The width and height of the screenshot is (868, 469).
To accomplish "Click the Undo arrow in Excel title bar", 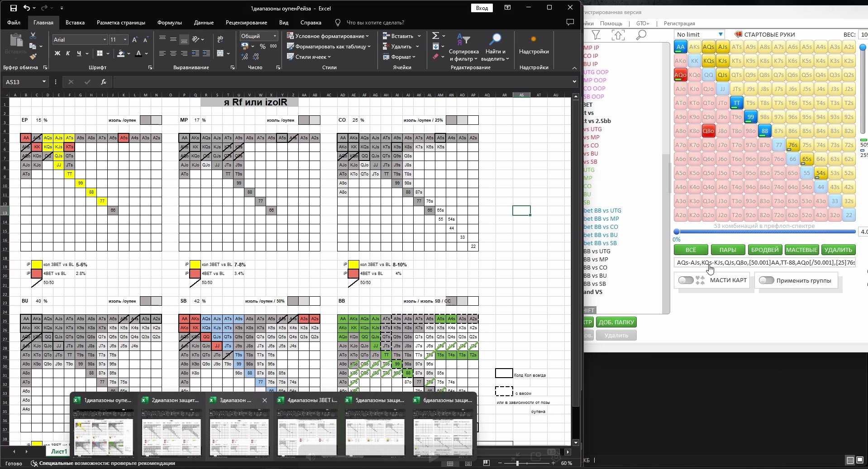I will click(x=27, y=8).
